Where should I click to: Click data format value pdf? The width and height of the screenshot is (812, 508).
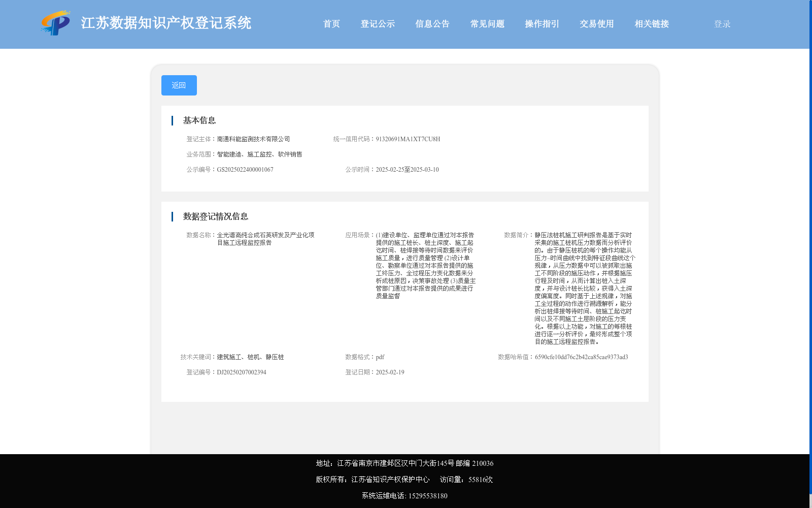click(380, 357)
